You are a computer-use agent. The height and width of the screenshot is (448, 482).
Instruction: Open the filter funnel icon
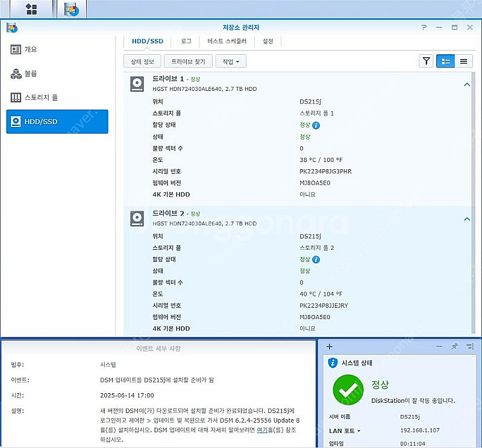coord(427,61)
